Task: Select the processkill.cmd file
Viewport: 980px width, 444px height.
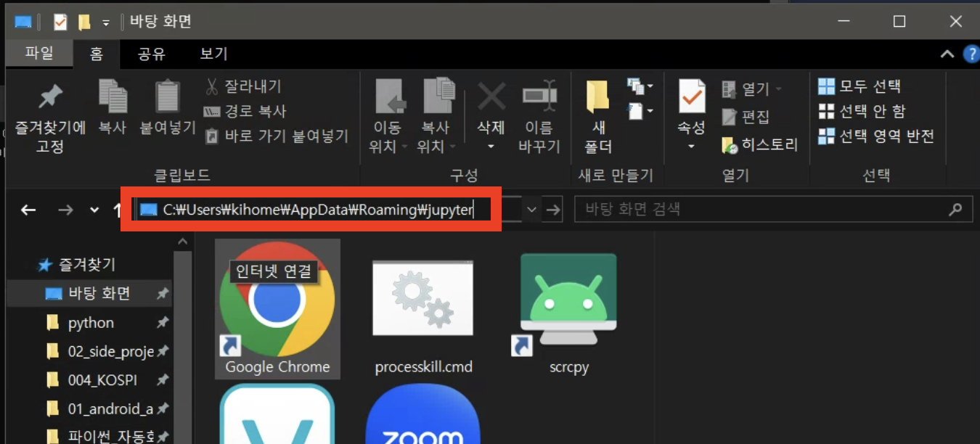Action: (423, 316)
